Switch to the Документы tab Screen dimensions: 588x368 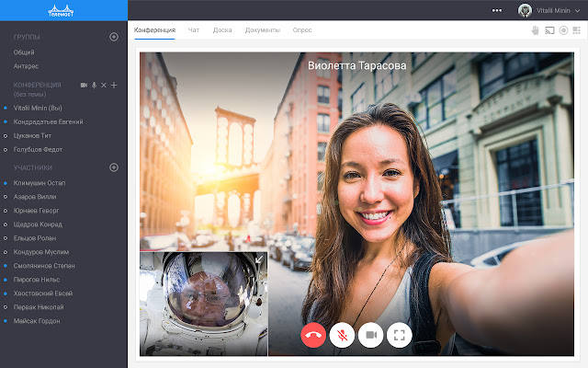pyautogui.click(x=263, y=30)
